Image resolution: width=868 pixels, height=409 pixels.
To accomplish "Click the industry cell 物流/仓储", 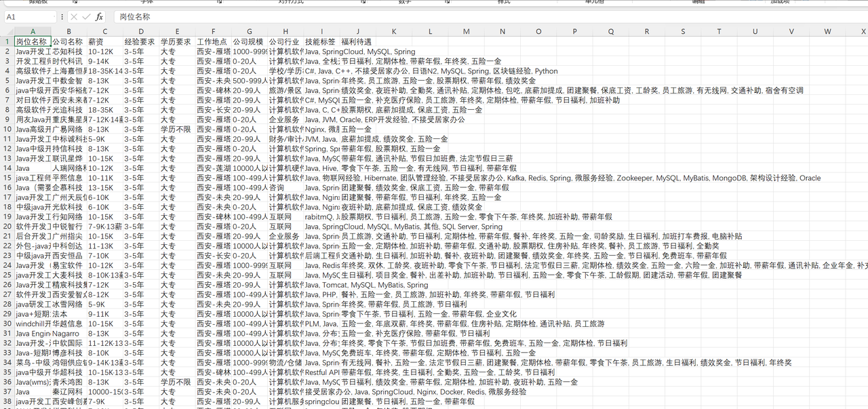I will (286, 363).
